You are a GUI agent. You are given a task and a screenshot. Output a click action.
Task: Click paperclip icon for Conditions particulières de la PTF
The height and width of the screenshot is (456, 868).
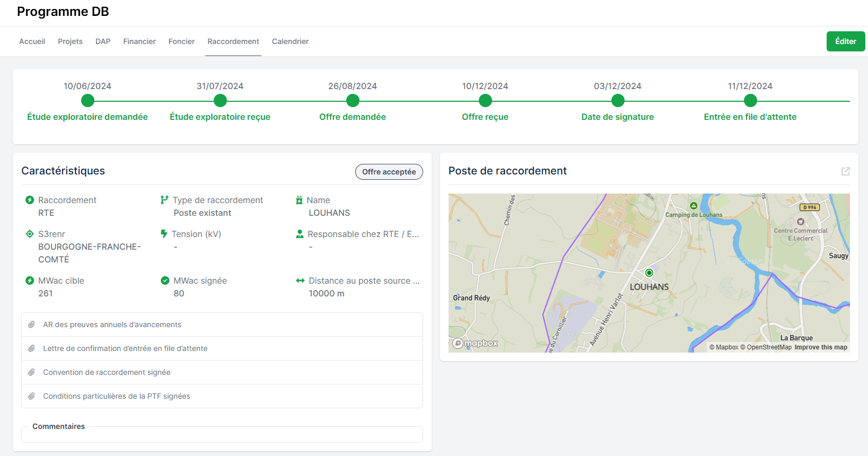[x=32, y=396]
